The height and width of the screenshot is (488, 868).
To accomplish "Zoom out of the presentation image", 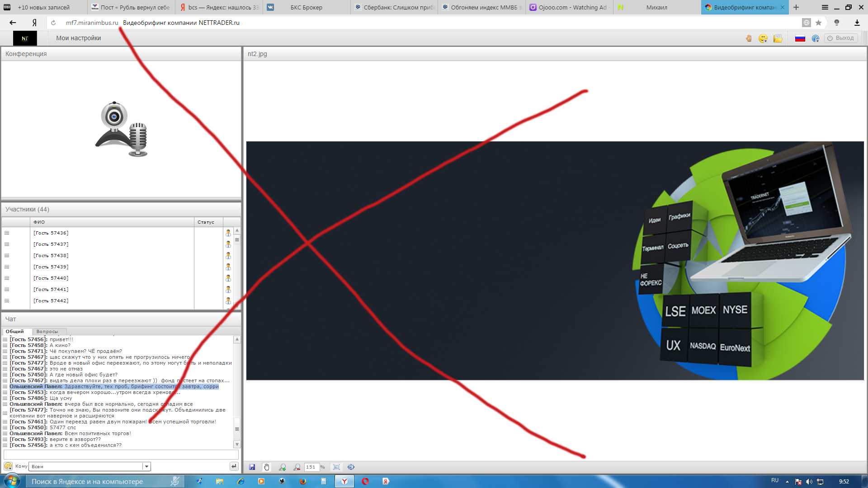I will coord(297,467).
